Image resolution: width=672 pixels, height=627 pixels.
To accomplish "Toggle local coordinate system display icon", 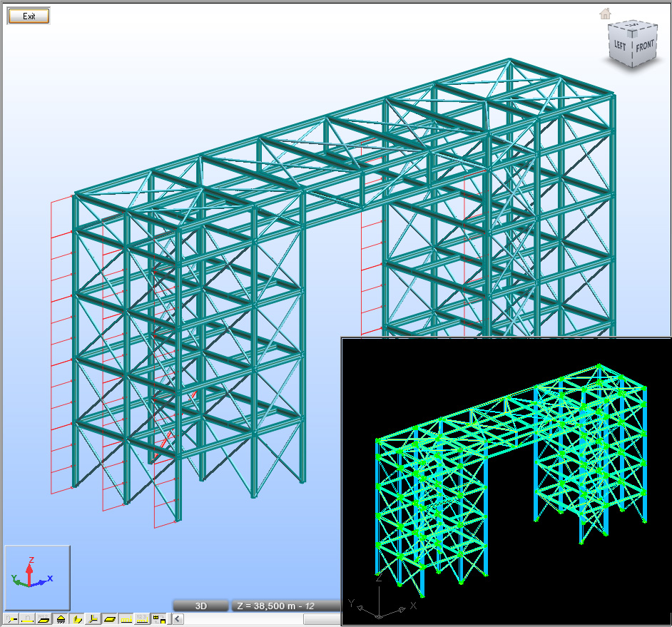I will click(x=93, y=619).
